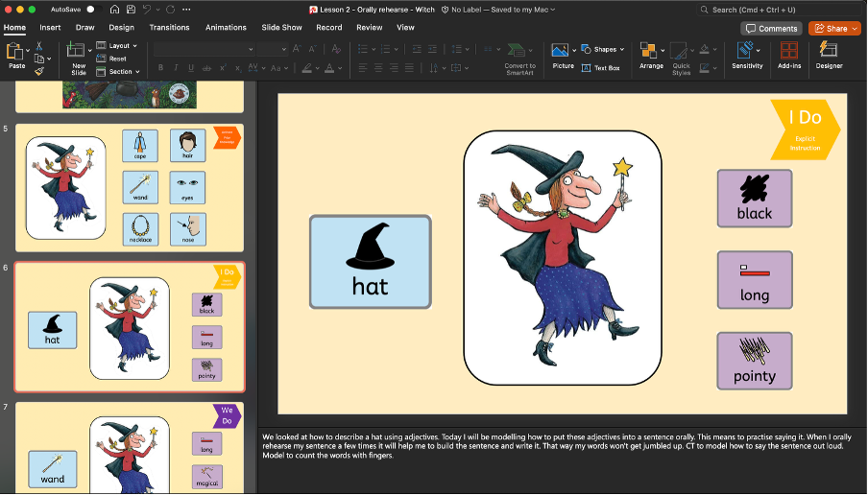
Task: Click the Align Left paragraph icon
Action: pyautogui.click(x=363, y=68)
